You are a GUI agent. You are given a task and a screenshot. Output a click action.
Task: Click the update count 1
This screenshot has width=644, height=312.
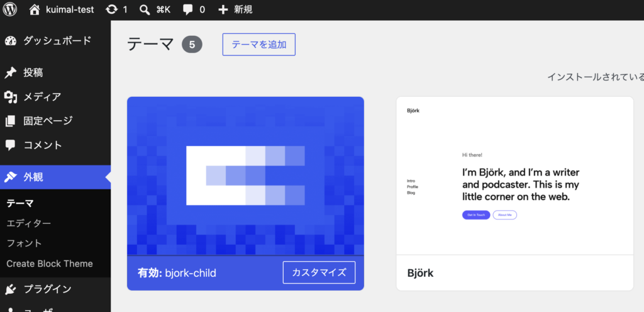pyautogui.click(x=125, y=9)
